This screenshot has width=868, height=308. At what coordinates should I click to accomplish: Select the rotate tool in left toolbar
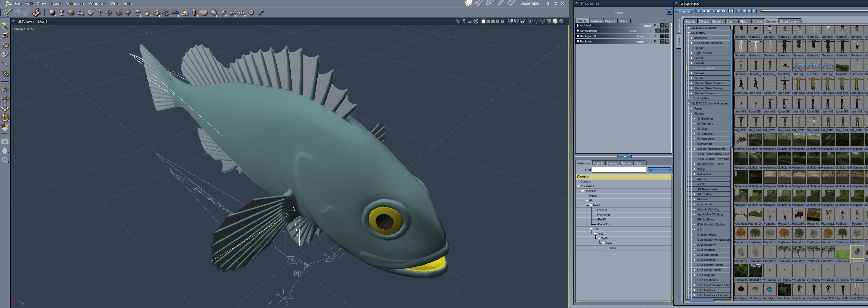click(5, 45)
